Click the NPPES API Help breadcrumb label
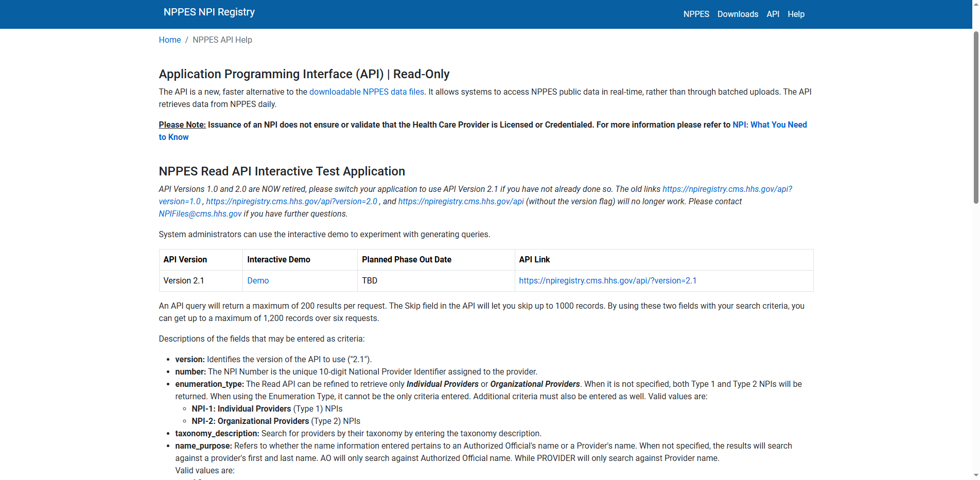This screenshot has height=480, width=980. (222, 40)
